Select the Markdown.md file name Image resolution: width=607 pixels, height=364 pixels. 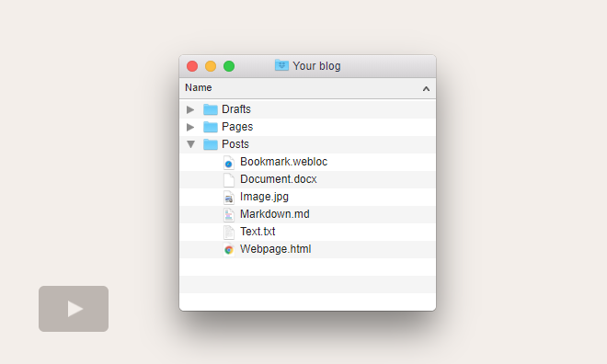[275, 214]
